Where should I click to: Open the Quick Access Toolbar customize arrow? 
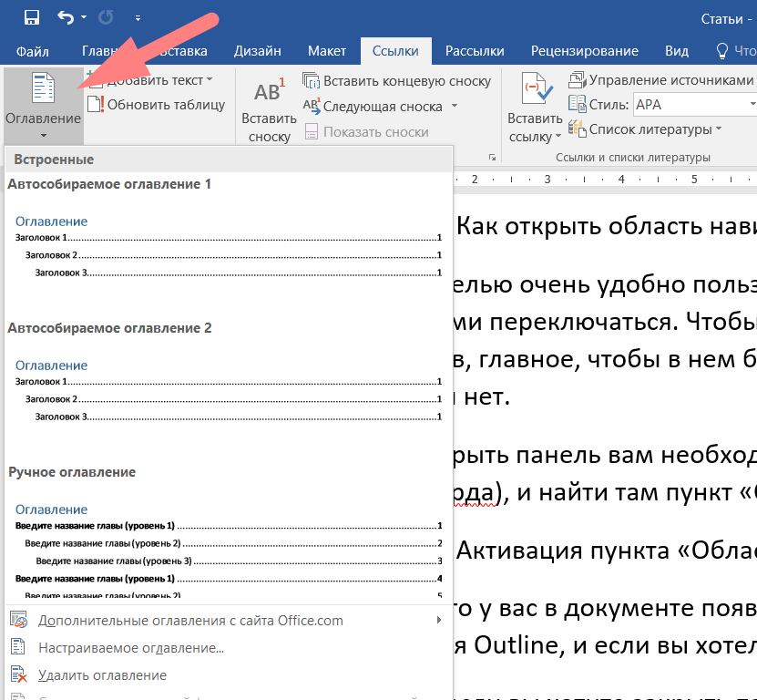tap(138, 17)
